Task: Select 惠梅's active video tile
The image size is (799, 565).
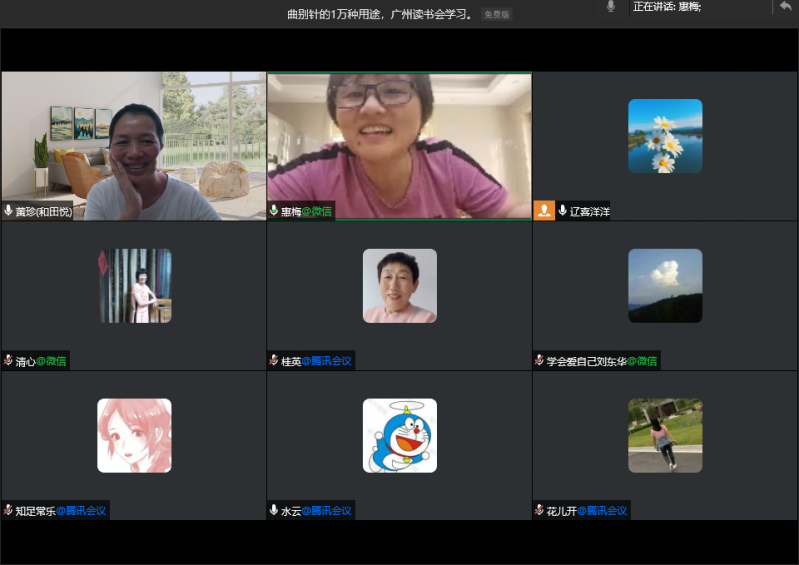Action: click(399, 140)
